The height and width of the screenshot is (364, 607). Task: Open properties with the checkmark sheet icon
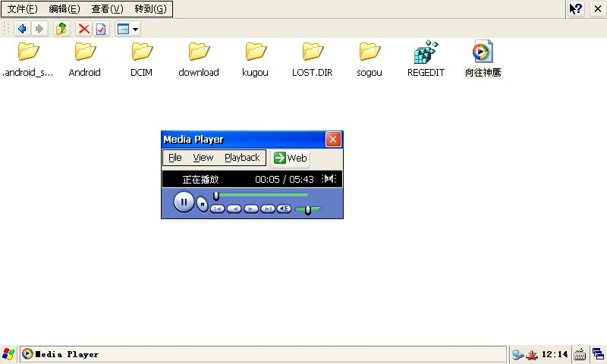(x=101, y=29)
